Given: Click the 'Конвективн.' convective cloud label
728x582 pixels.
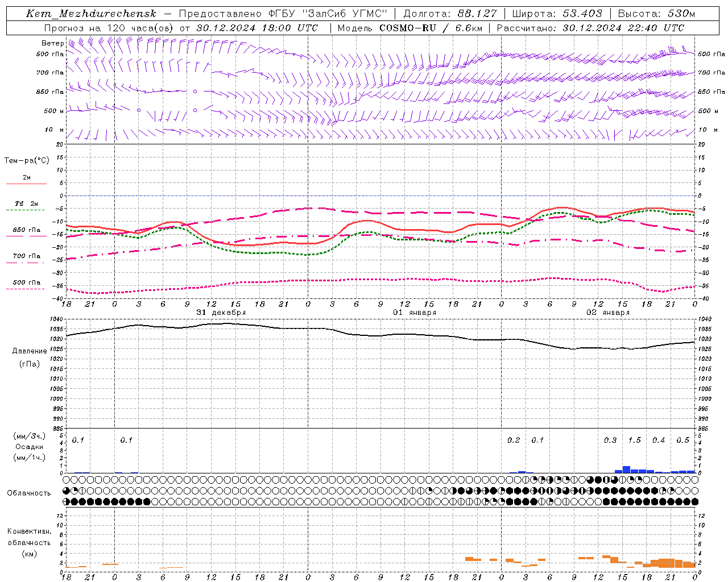Looking at the screenshot, I should coord(29,531).
